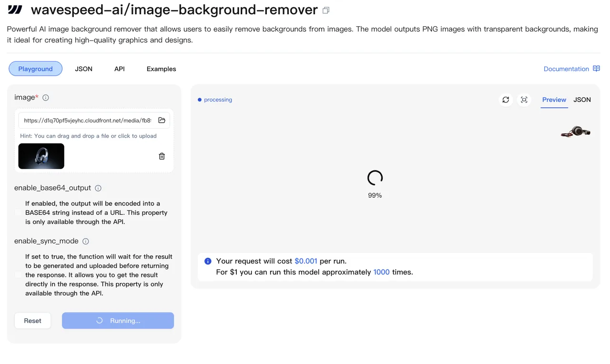Screen dimensions: 610x364
Task: Click the fullscreen icon in the output panel
Action: [x=524, y=100]
